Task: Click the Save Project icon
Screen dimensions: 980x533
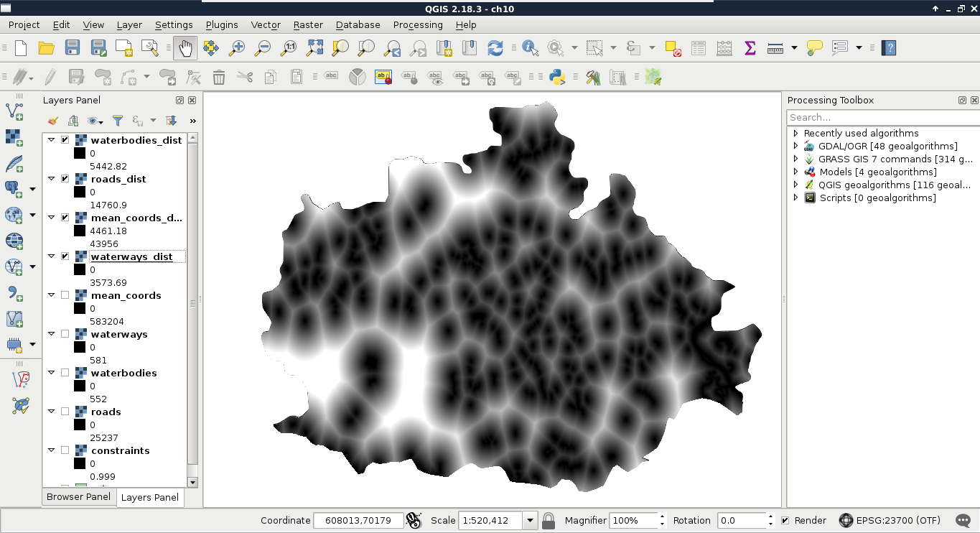Action: (73, 48)
